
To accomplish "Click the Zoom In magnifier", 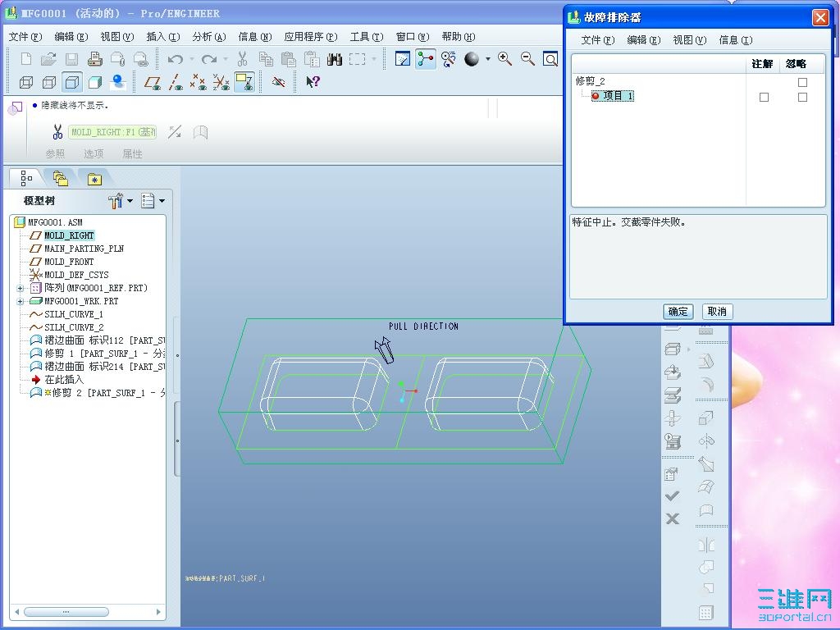I will (x=504, y=58).
